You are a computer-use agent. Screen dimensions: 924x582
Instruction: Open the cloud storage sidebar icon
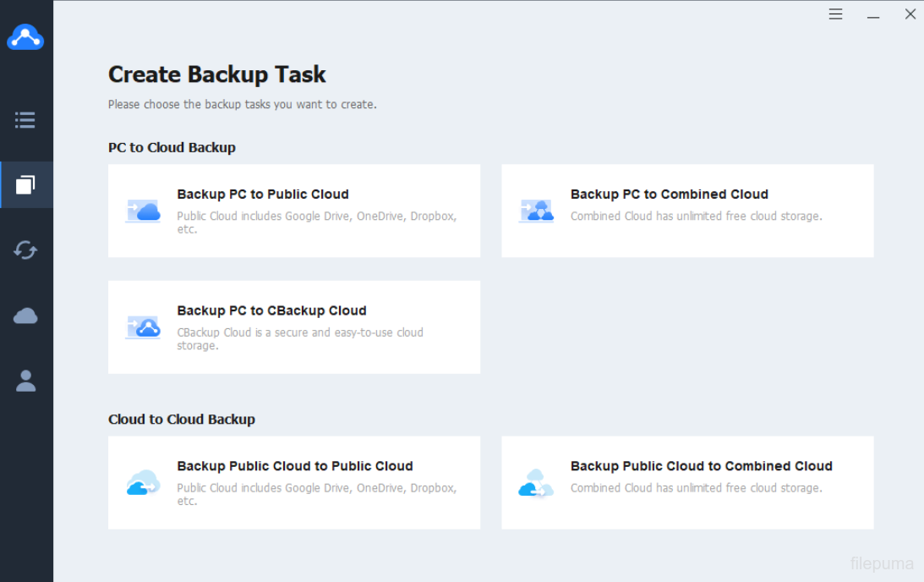point(25,316)
